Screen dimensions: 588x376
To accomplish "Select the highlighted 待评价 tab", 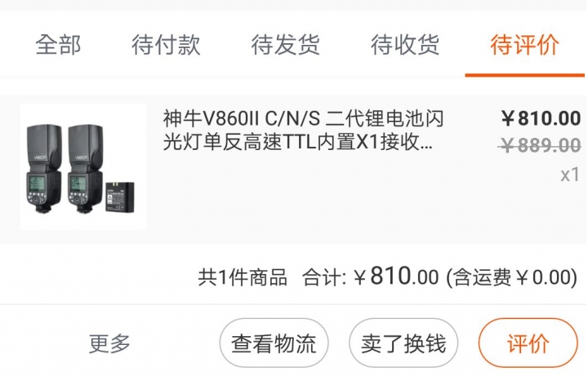I will click(x=524, y=45).
